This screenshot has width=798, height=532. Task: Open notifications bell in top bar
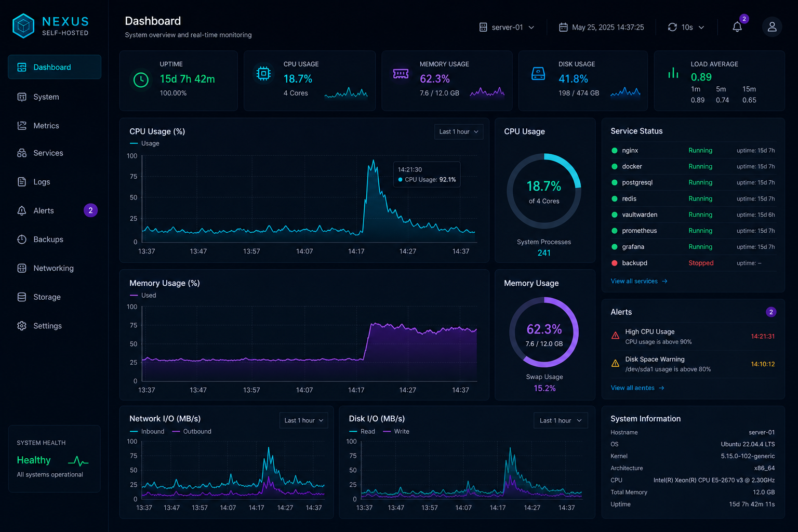[x=737, y=27]
